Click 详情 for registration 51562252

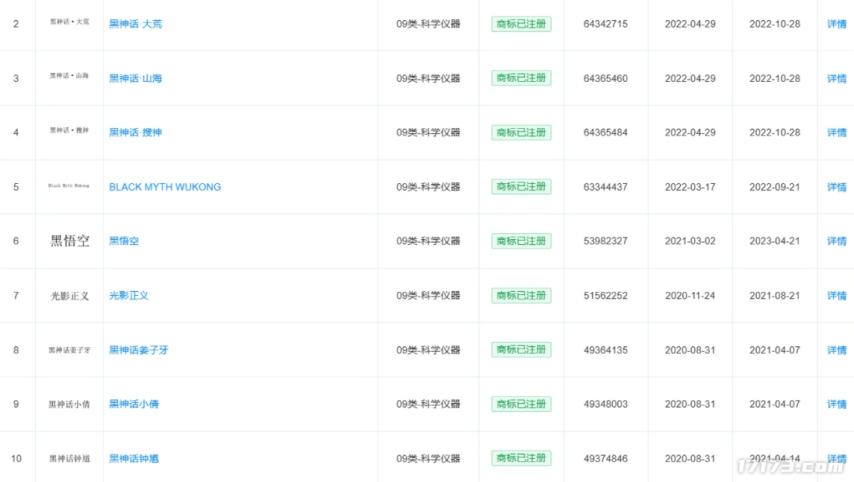pos(837,295)
